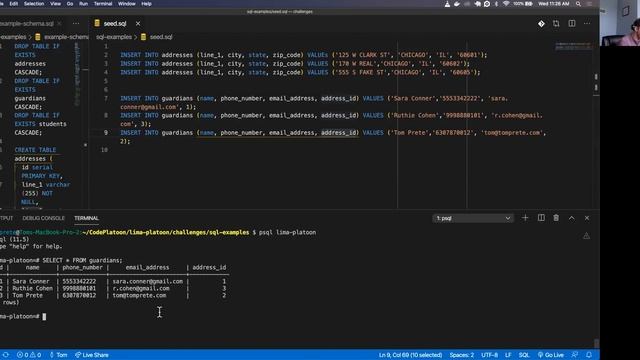Click the minimap in seed.sql editor
Image resolution: width=640 pixels, height=360 pixels.
point(573,47)
